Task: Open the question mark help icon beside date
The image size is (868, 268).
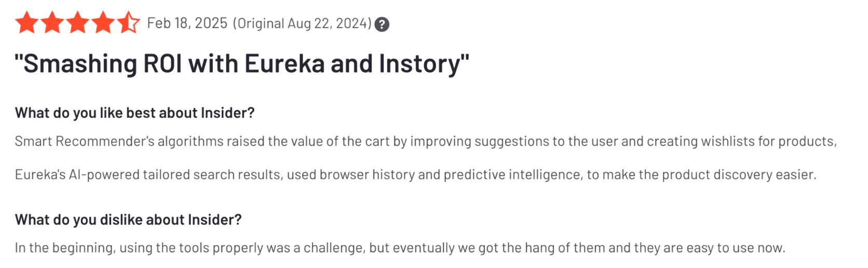Action: (382, 24)
